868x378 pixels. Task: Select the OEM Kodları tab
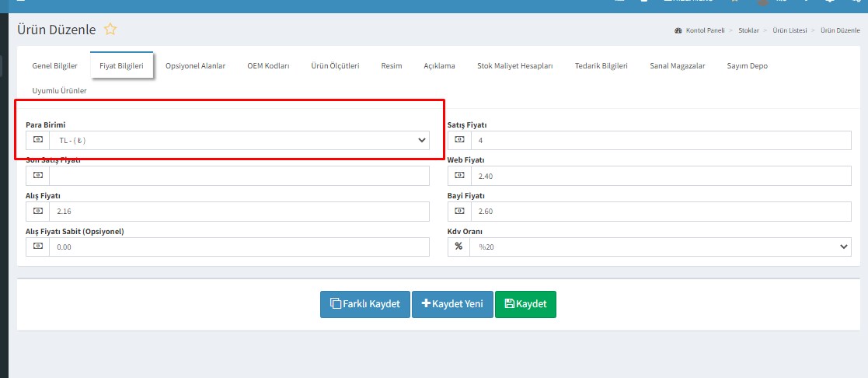pyautogui.click(x=268, y=66)
